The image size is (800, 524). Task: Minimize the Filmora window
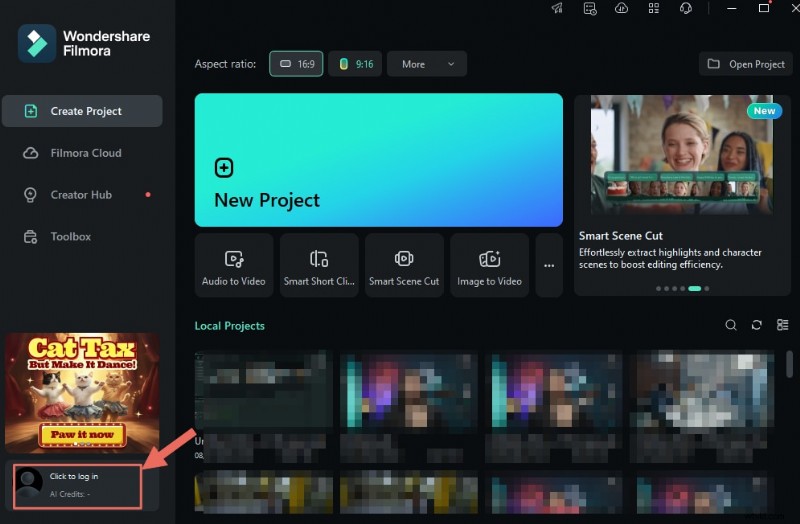[732, 8]
